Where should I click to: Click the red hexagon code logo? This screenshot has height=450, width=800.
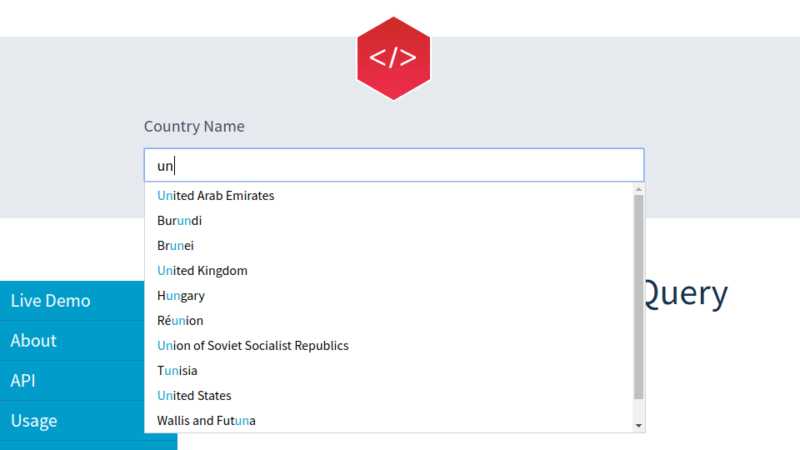coord(393,59)
